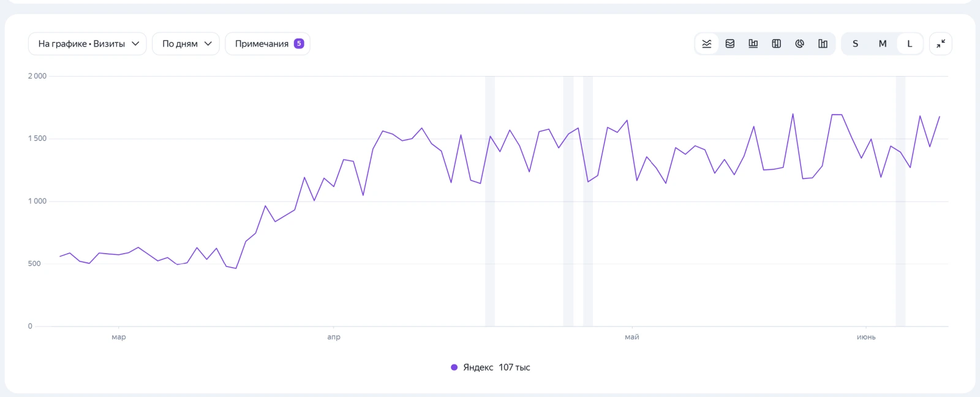Switch to the pie chart icon
Viewport: 980px width, 397px height.
pos(800,43)
